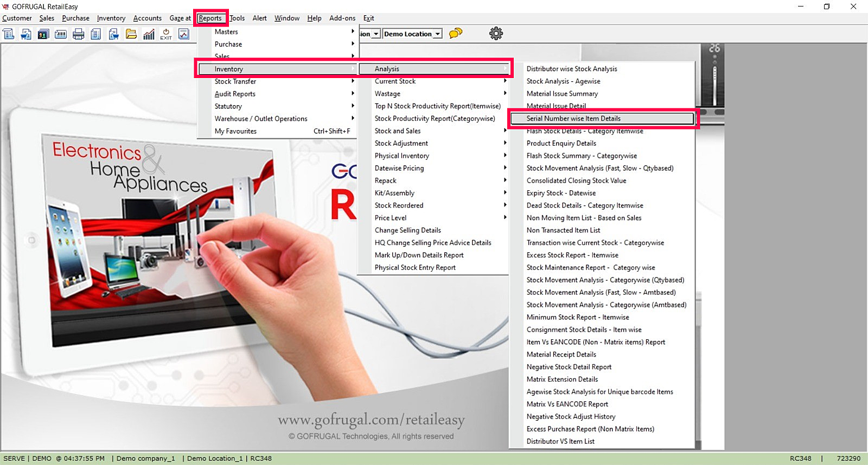Open the Window menu

click(287, 18)
